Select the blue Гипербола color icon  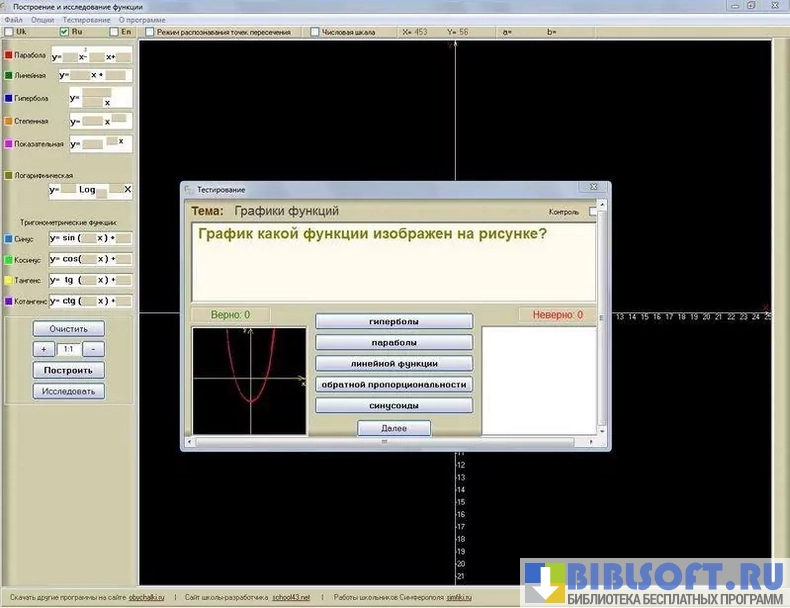coord(9,98)
